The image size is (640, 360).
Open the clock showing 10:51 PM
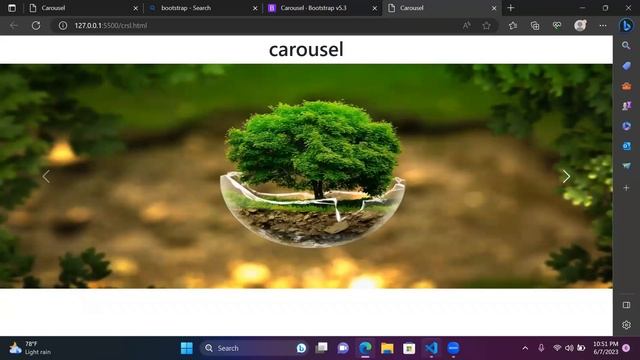(x=605, y=348)
